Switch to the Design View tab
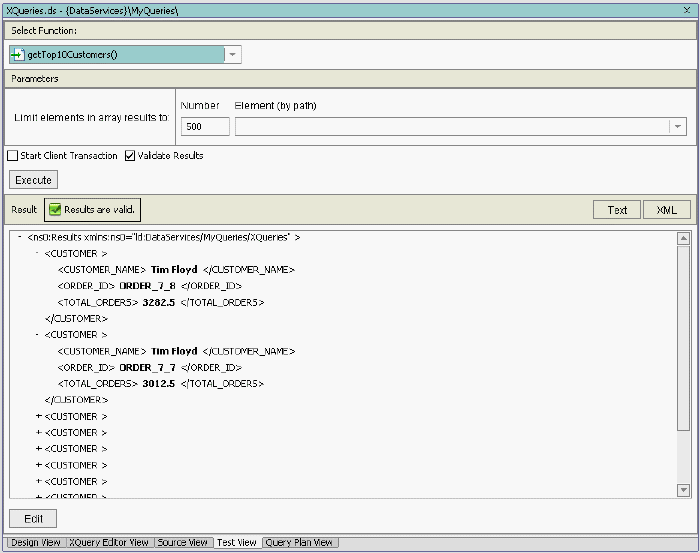 [x=36, y=542]
